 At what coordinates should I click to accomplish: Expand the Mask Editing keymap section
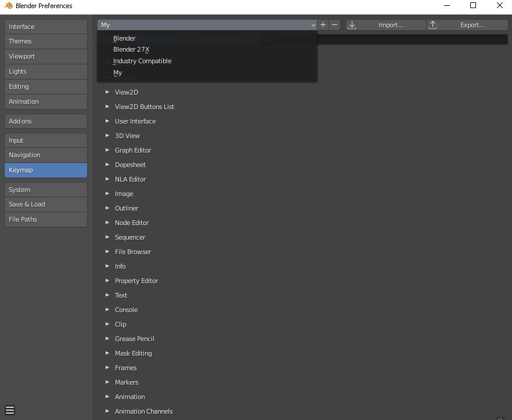click(x=107, y=353)
